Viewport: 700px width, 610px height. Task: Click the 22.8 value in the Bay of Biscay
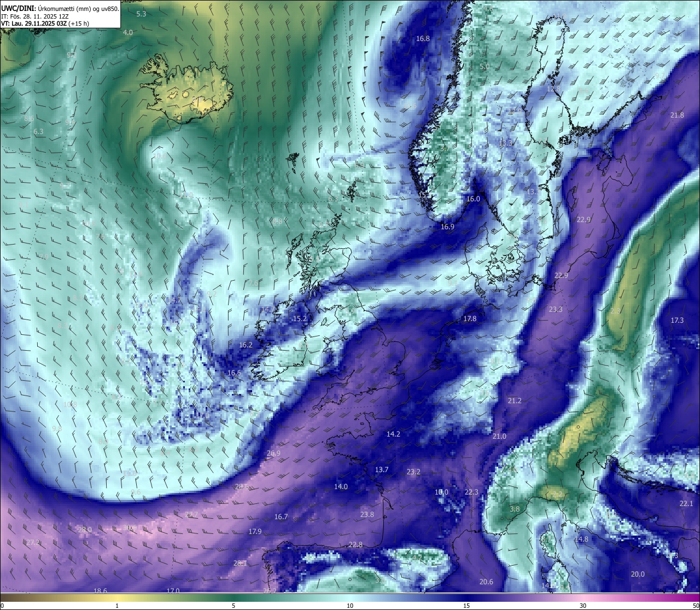(355, 545)
